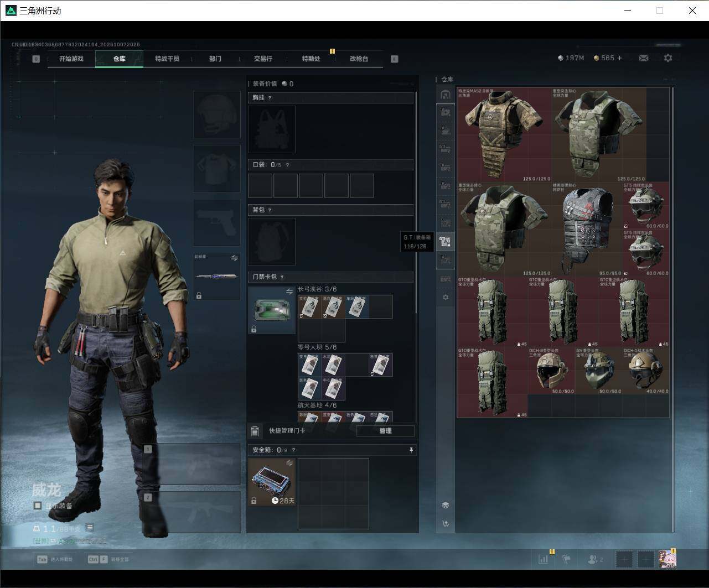709x588 pixels.
Task: Click the Ctrl F 转移全部 button
Action: [108, 559]
